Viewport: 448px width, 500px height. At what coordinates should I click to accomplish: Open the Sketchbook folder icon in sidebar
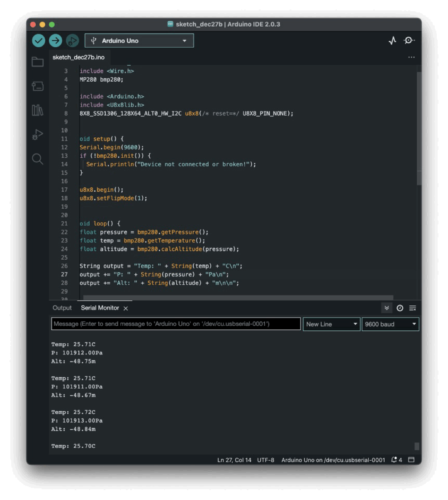[38, 61]
